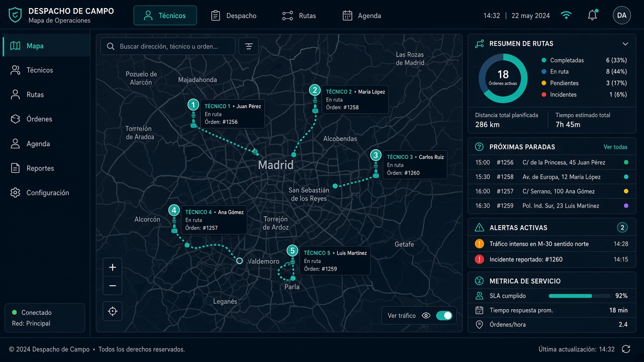Select technician marker 4 on map

(174, 210)
